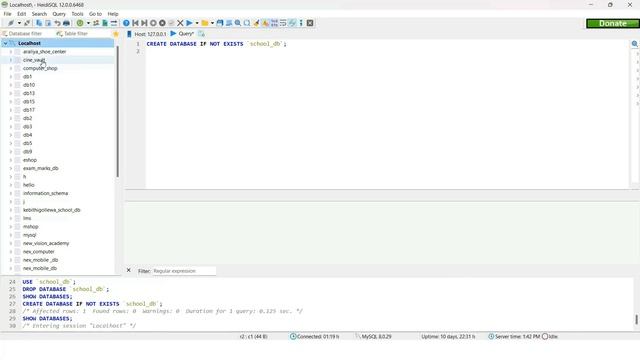Open the Query menu

click(x=59, y=14)
